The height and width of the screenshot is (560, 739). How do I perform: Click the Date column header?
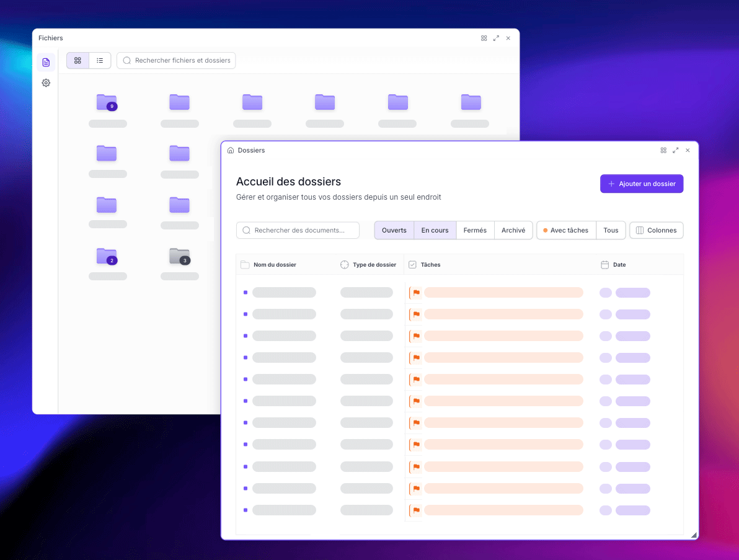619,265
